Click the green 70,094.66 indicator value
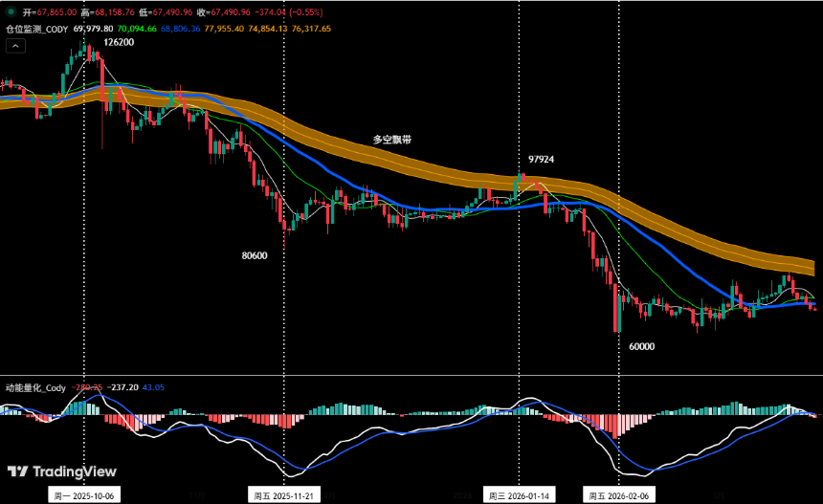This screenshot has height=504, width=823. 138,29
